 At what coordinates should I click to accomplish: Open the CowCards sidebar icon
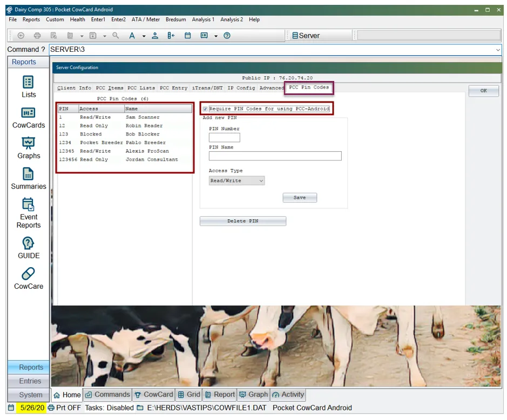[x=29, y=118]
